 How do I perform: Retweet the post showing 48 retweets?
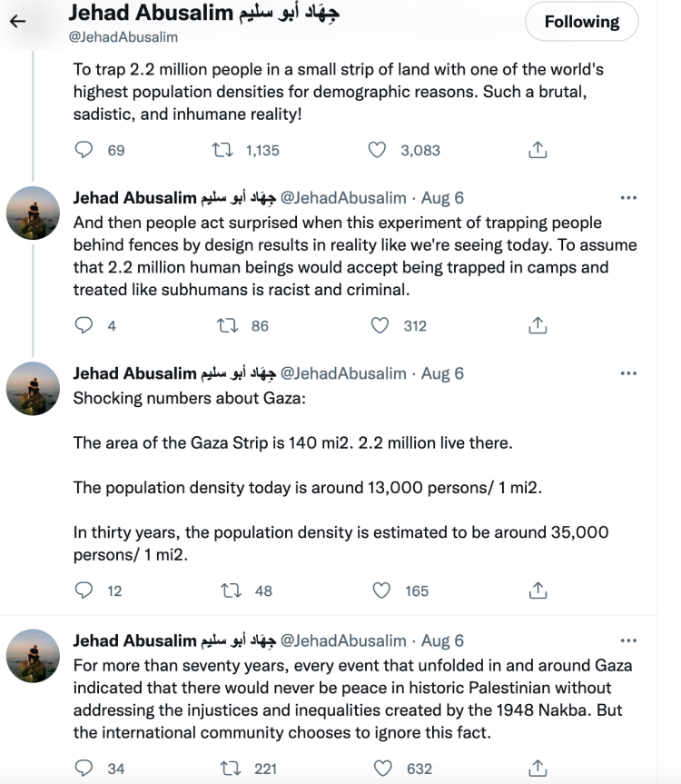[x=232, y=590]
